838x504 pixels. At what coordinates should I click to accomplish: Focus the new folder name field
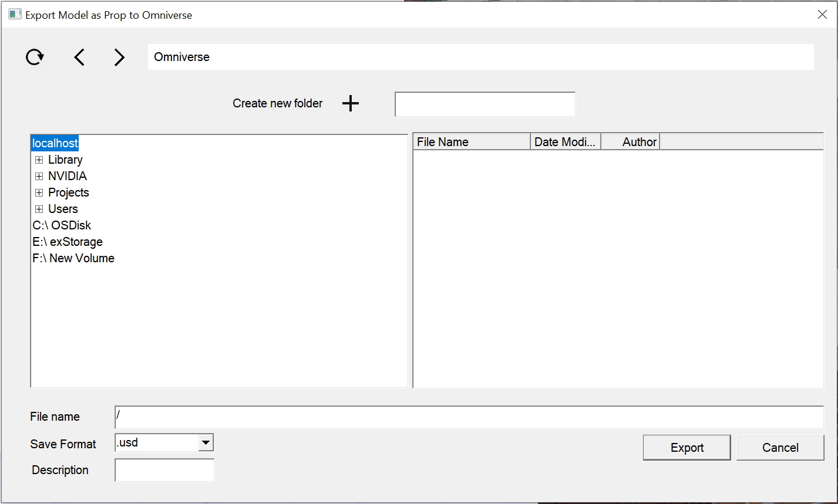[485, 104]
